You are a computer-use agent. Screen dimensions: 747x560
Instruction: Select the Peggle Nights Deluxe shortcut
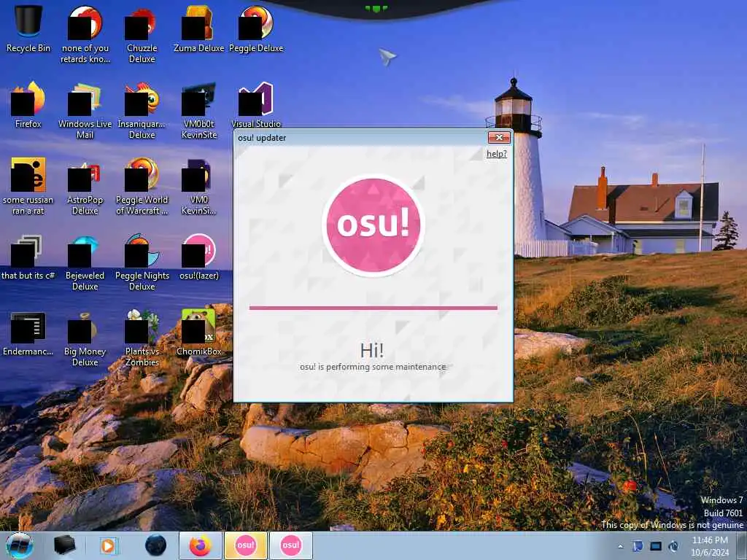pyautogui.click(x=142, y=262)
